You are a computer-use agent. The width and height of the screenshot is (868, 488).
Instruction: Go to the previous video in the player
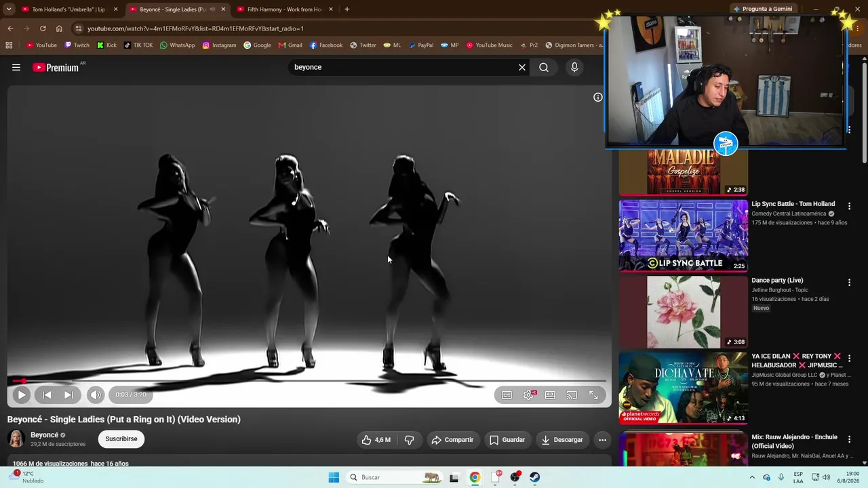click(x=47, y=394)
